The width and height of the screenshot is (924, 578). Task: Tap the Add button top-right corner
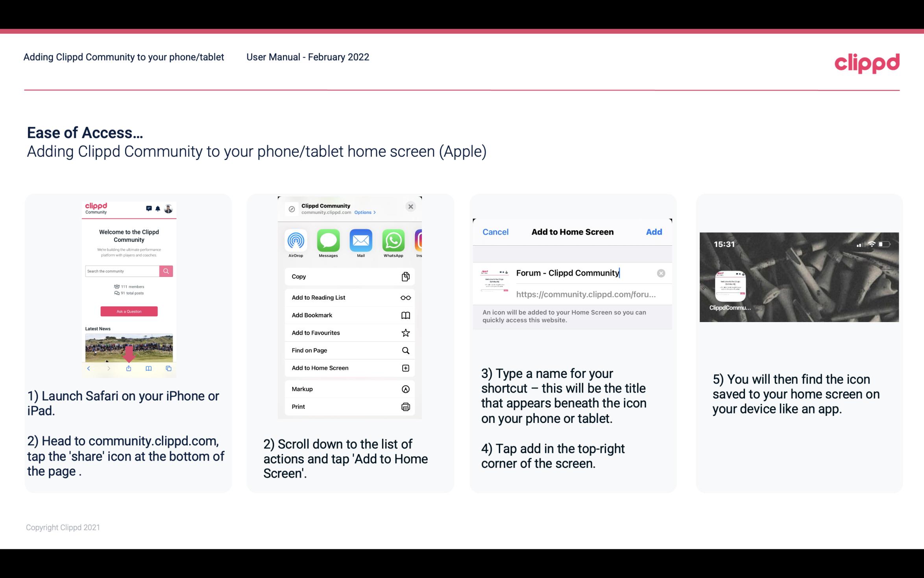coord(653,232)
